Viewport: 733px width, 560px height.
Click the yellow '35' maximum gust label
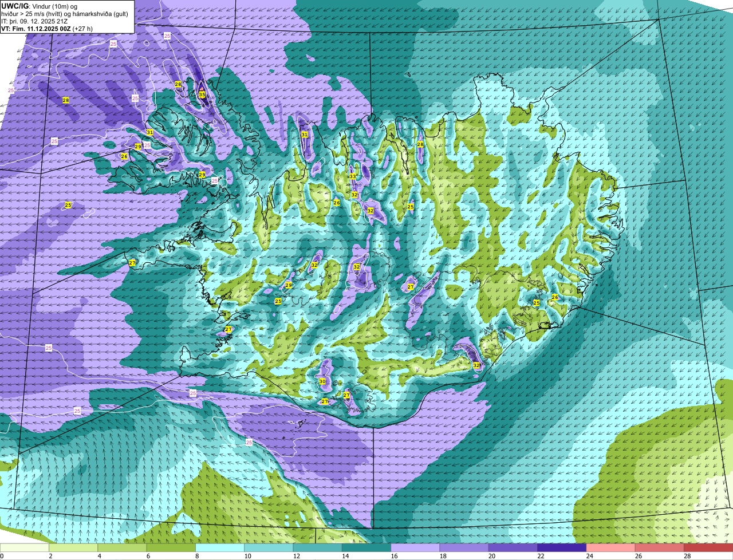202,94
